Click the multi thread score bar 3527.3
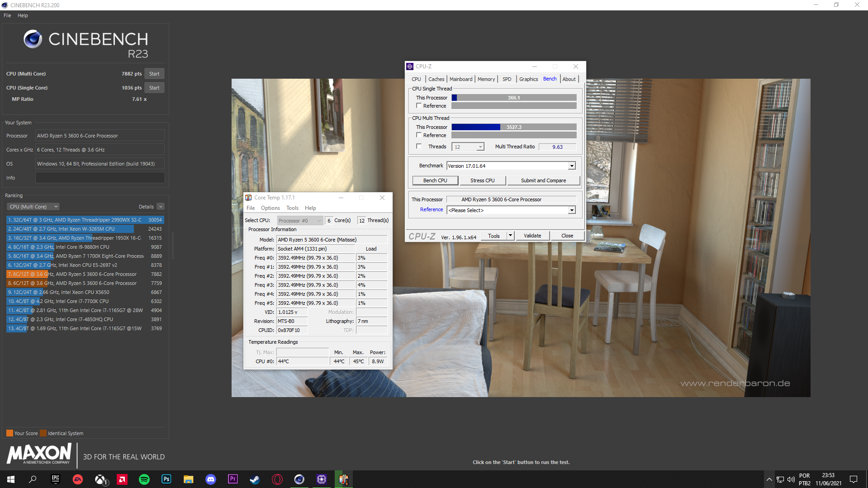The width and height of the screenshot is (868, 488). point(514,127)
